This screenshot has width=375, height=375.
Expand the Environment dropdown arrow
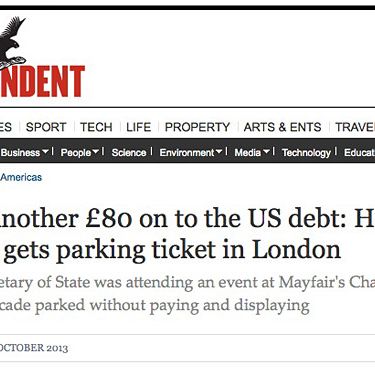click(x=219, y=152)
